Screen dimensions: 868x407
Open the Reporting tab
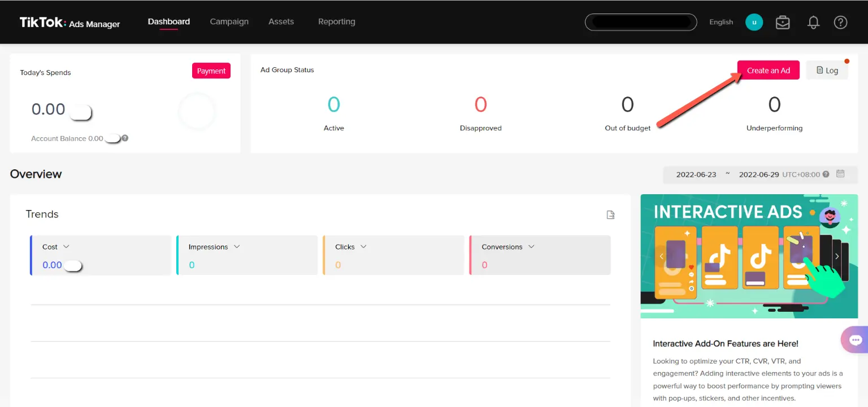[x=336, y=21]
